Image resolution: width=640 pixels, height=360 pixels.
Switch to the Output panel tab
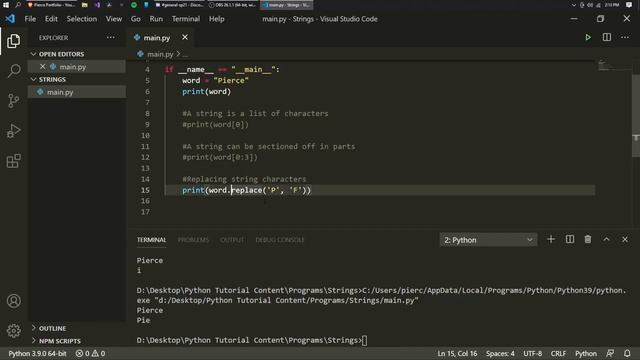click(x=232, y=240)
